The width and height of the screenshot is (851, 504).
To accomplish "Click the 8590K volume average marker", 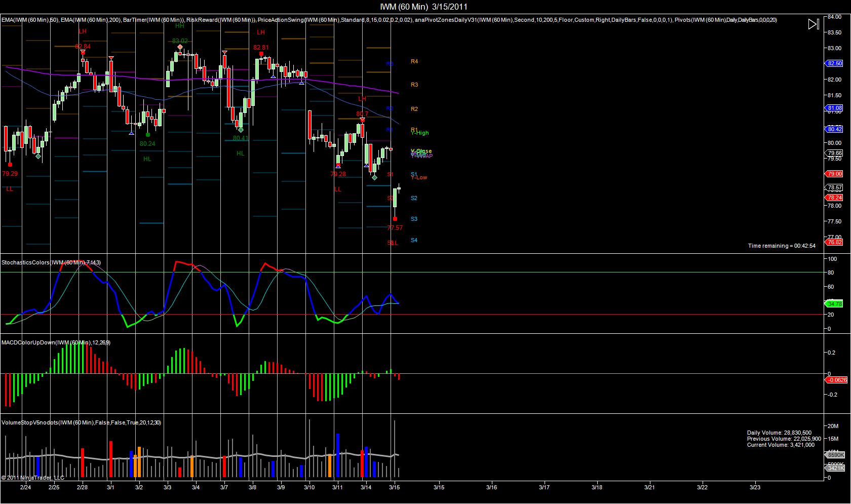I will pos(835,455).
